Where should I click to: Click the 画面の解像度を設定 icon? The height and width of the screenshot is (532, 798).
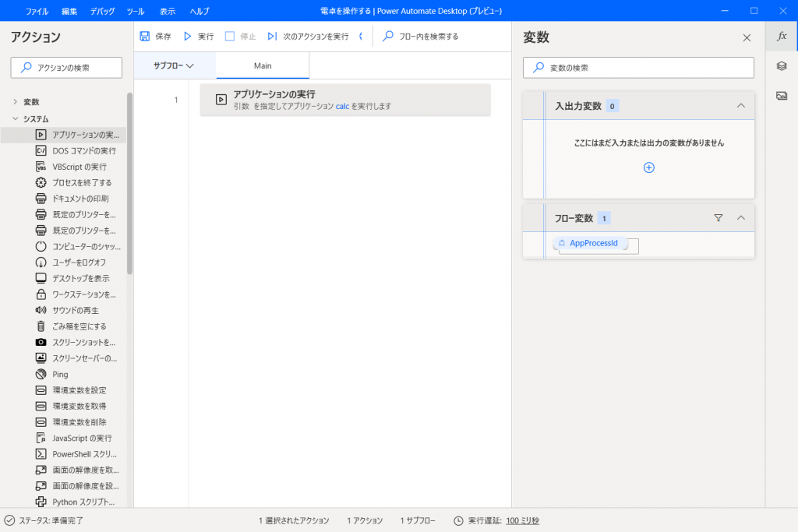tap(41, 486)
